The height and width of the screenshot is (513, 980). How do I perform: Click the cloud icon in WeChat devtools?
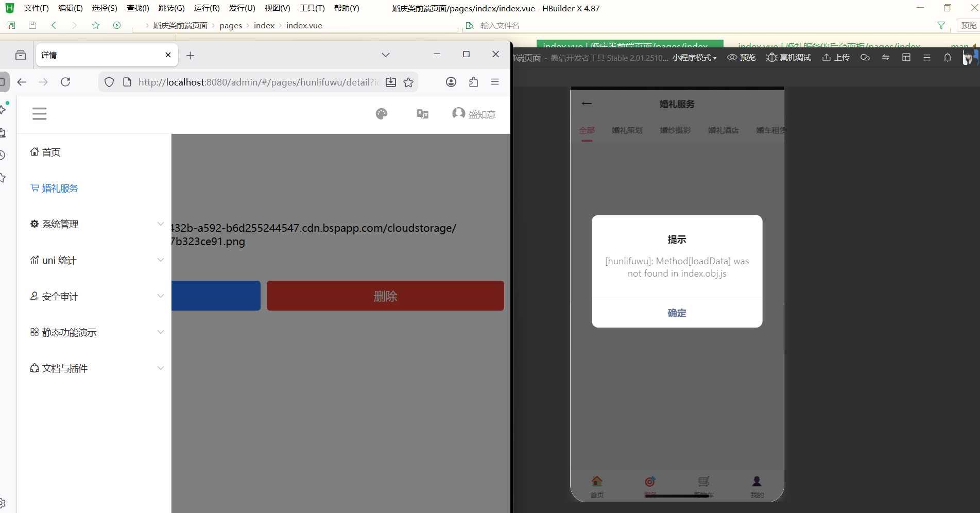(865, 58)
